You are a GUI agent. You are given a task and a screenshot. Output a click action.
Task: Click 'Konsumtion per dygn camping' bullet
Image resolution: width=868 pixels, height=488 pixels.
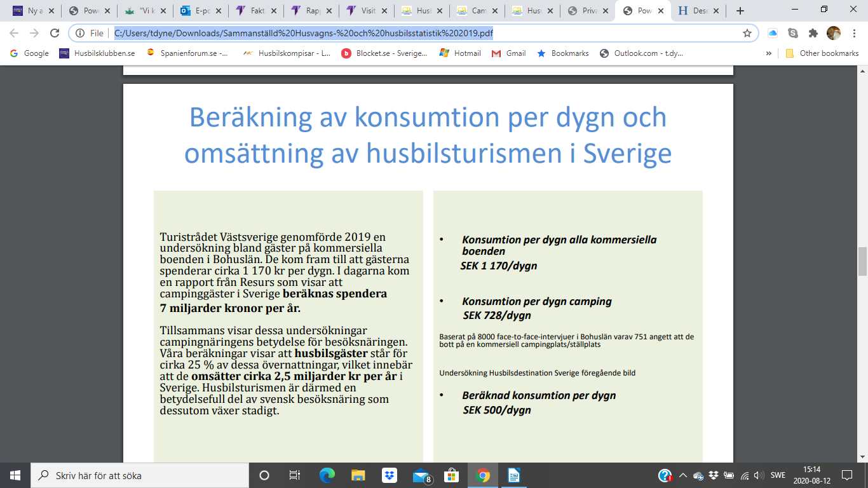536,301
